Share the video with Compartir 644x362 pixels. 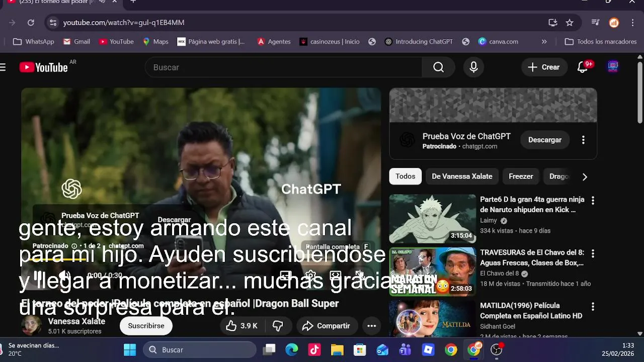pos(327,326)
